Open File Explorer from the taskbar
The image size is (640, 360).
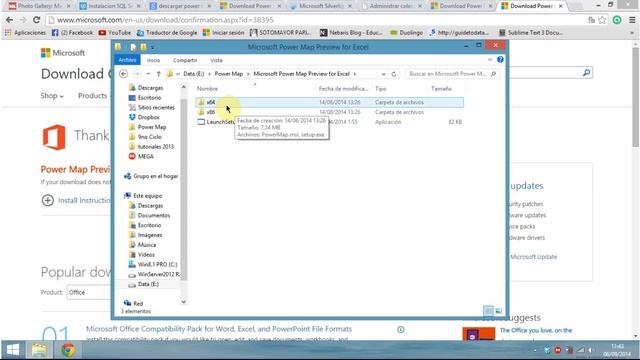(39, 350)
